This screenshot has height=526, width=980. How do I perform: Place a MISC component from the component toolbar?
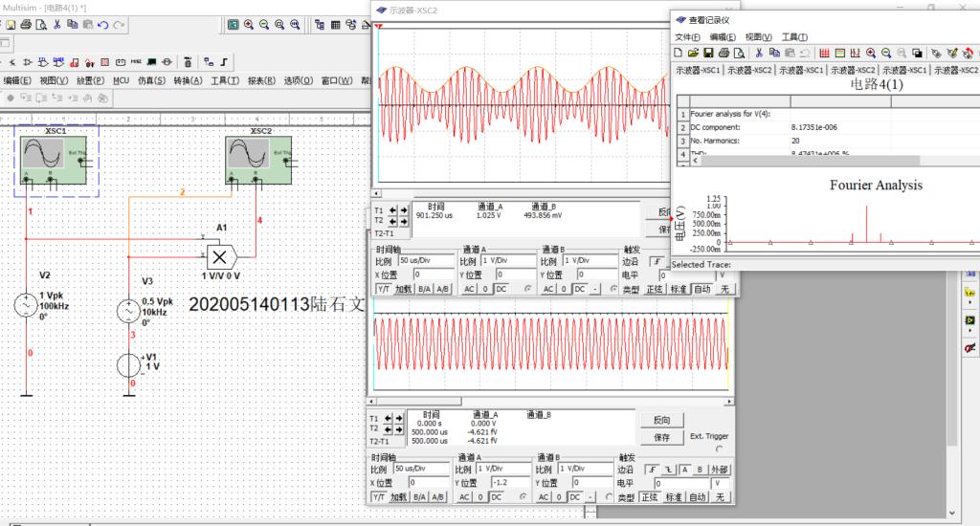(136, 62)
